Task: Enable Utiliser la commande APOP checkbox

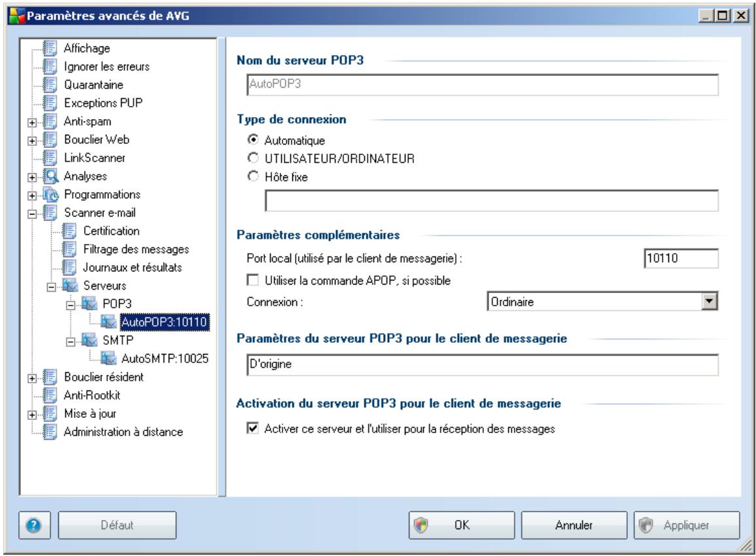Action: click(252, 280)
